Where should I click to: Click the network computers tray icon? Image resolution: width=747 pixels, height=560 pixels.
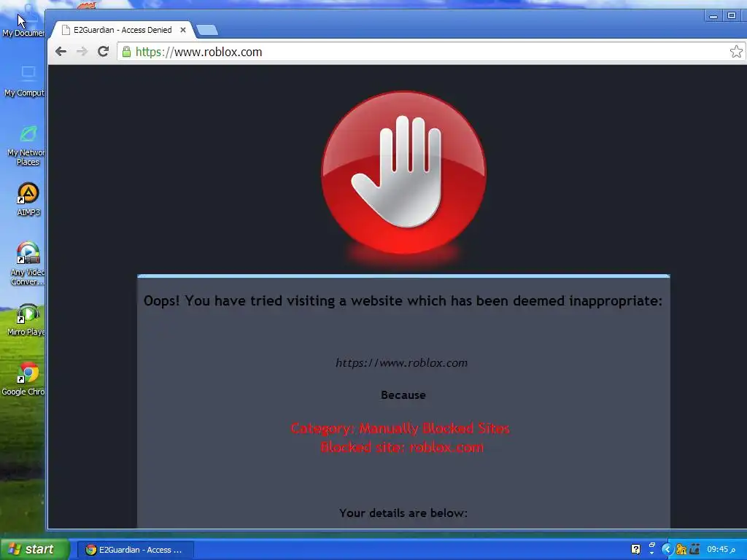pyautogui.click(x=694, y=550)
